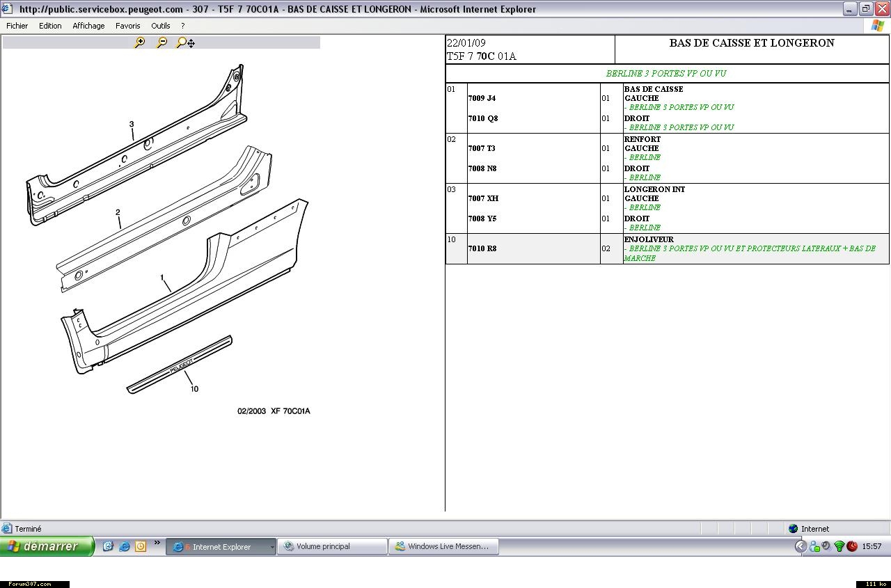
Task: Click the Windows flag logo in menu bar
Action: 878,26
